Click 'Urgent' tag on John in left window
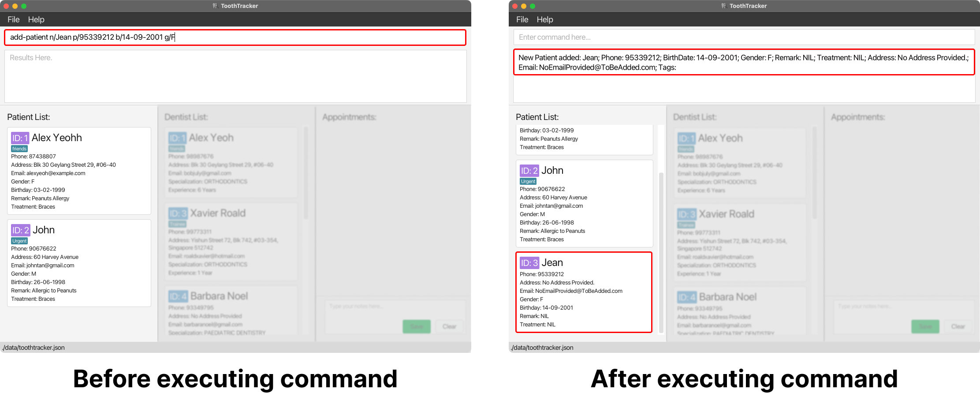Image resolution: width=980 pixels, height=393 pixels. [x=20, y=241]
